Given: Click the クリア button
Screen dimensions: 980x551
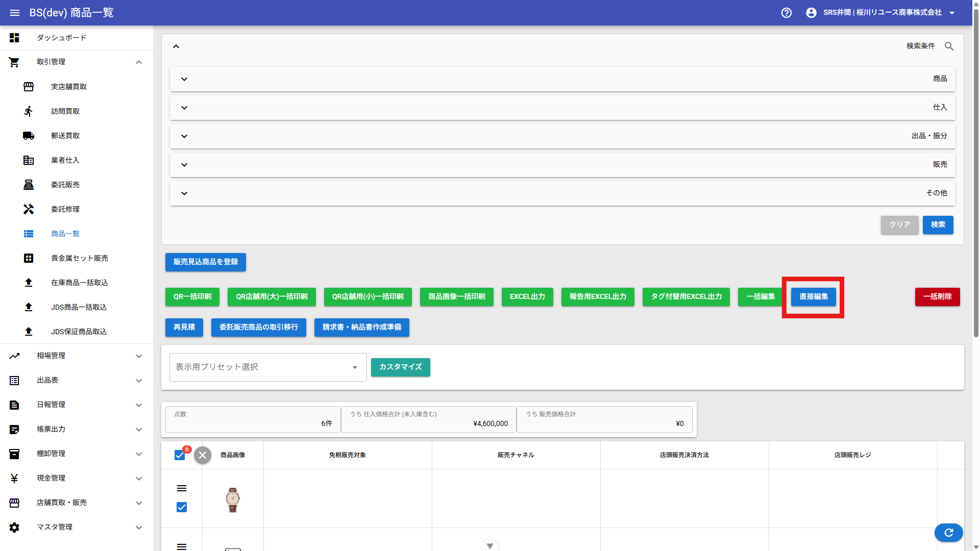Looking at the screenshot, I should point(900,225).
